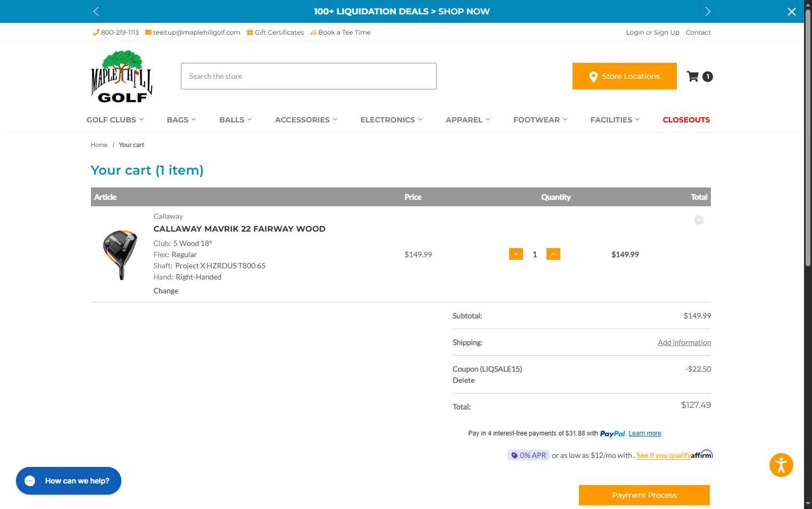Open the Mavrik fairway wood thumbnail
The width and height of the screenshot is (812, 509).
pyautogui.click(x=120, y=254)
